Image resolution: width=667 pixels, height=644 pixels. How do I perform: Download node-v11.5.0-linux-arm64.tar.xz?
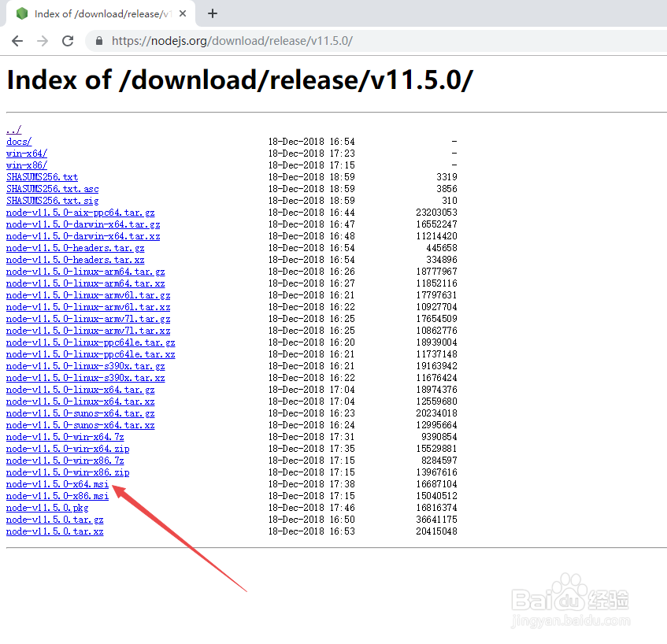point(86,283)
